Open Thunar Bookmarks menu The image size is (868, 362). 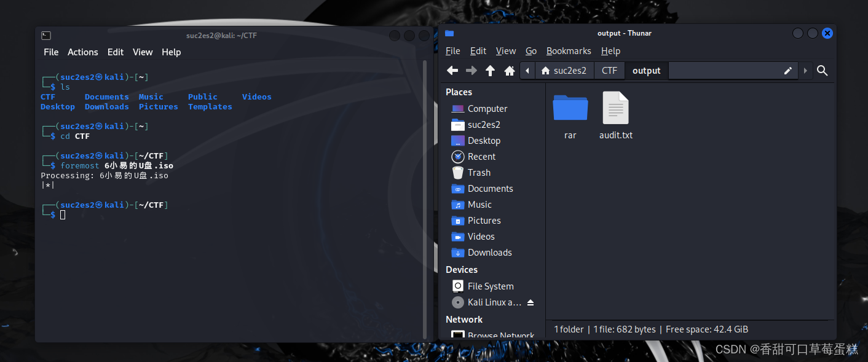(569, 51)
